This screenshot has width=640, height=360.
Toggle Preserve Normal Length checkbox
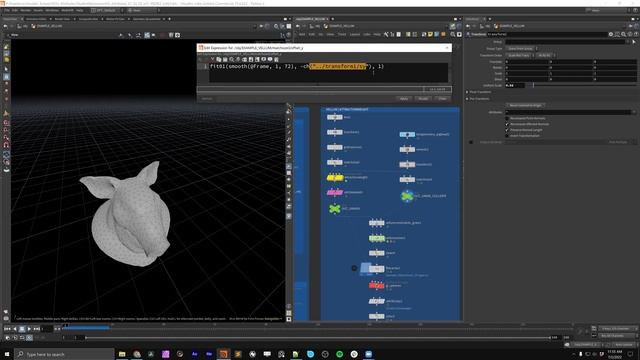click(507, 130)
